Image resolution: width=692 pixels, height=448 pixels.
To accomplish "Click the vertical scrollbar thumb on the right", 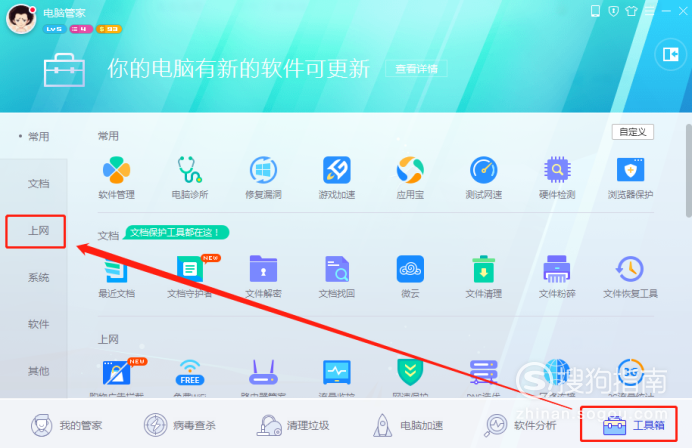I will 688,171.
